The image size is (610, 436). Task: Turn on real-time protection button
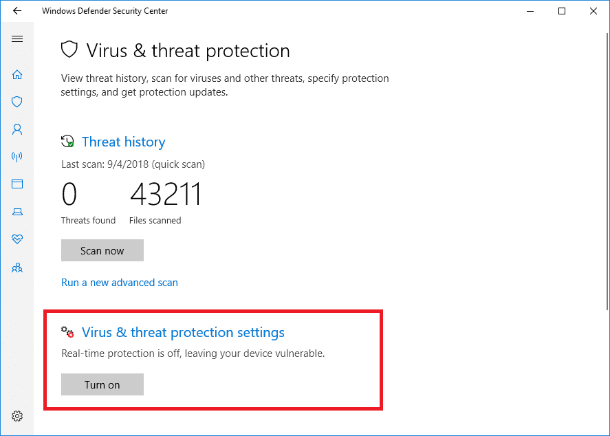click(x=102, y=384)
